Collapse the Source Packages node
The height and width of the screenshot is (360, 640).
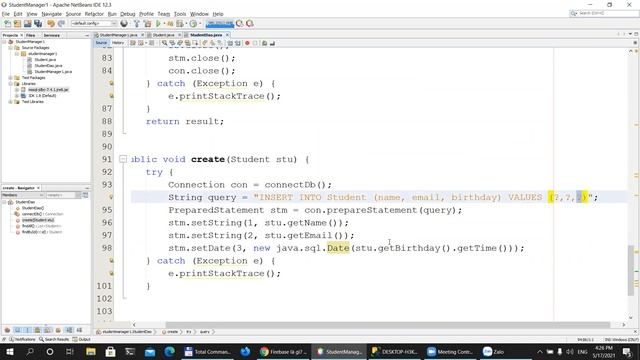point(11,48)
